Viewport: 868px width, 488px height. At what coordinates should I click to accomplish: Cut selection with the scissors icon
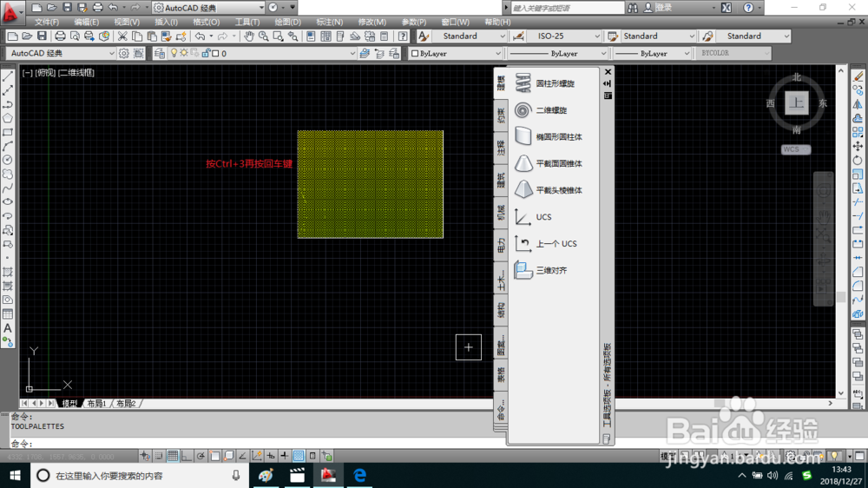point(122,36)
